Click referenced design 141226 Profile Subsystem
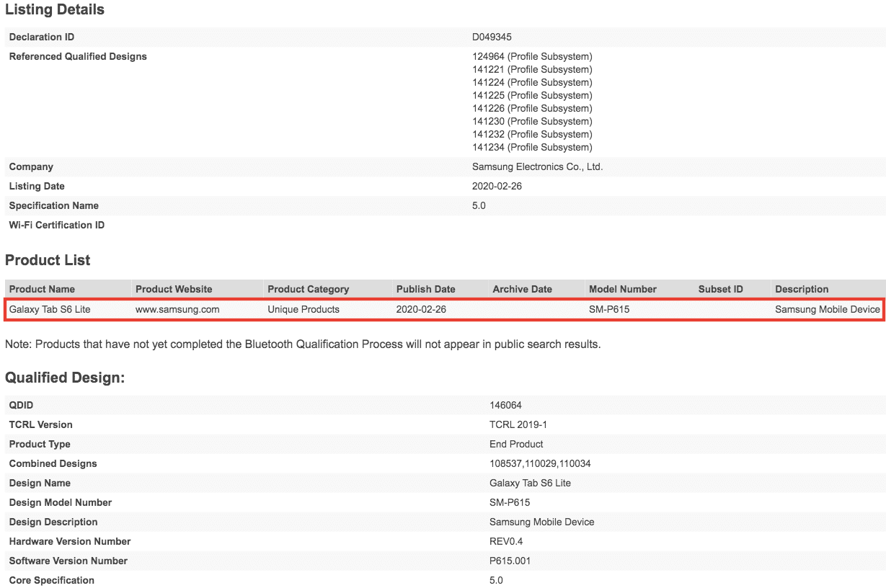This screenshot has height=588, width=886. 532,108
